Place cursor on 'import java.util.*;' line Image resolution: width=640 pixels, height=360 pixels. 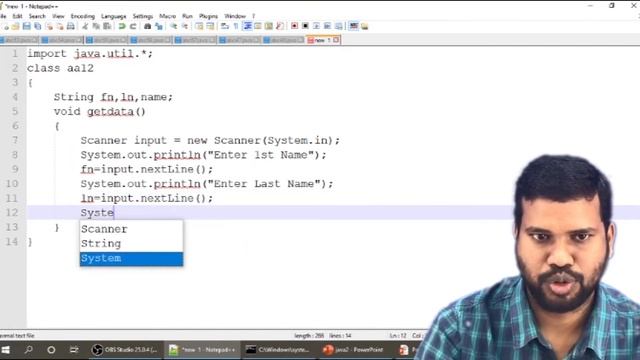coord(90,53)
